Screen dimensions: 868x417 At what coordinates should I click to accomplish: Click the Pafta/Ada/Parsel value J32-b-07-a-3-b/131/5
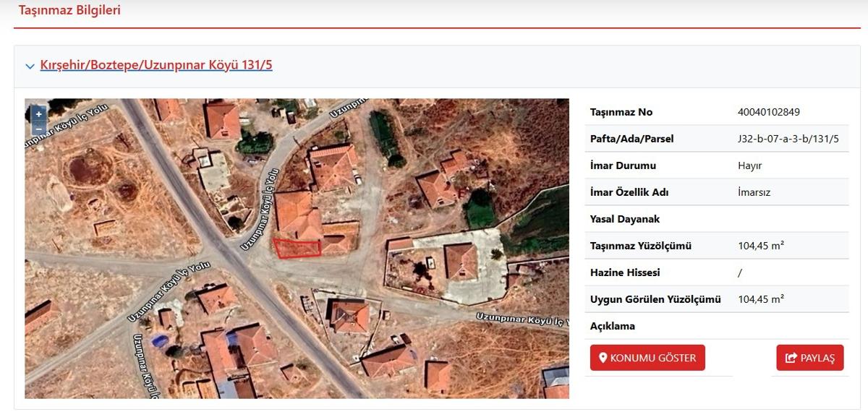788,139
